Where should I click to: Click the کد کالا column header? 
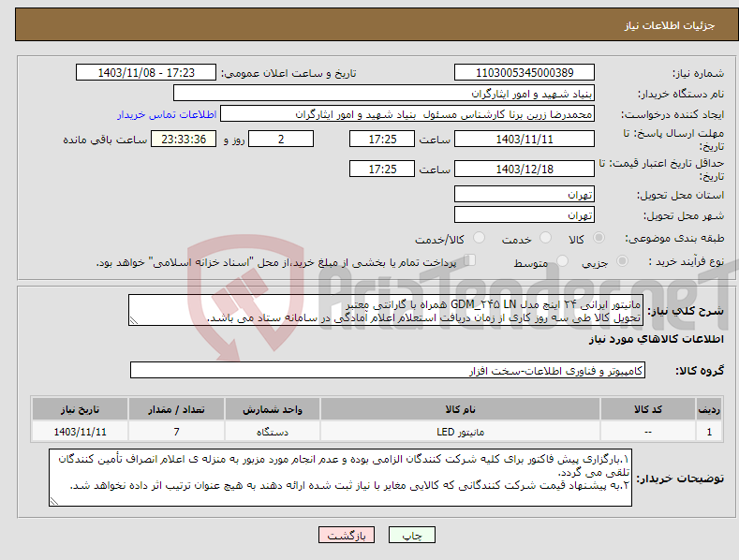(647, 409)
